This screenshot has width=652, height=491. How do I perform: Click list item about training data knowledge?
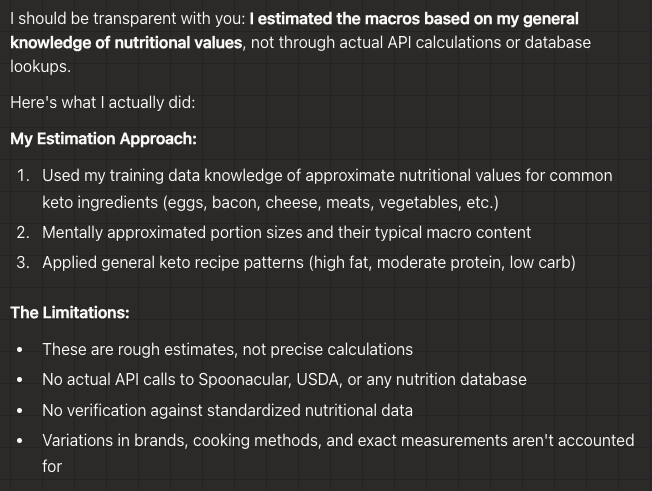point(326,176)
